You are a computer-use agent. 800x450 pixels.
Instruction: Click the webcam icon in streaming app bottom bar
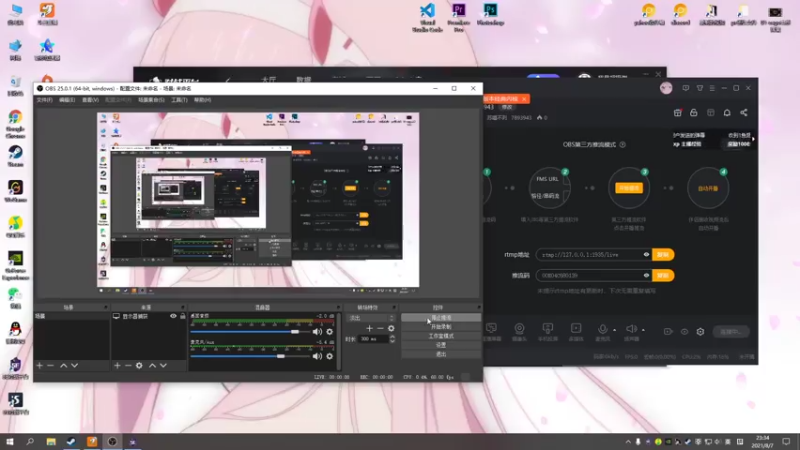[519, 329]
